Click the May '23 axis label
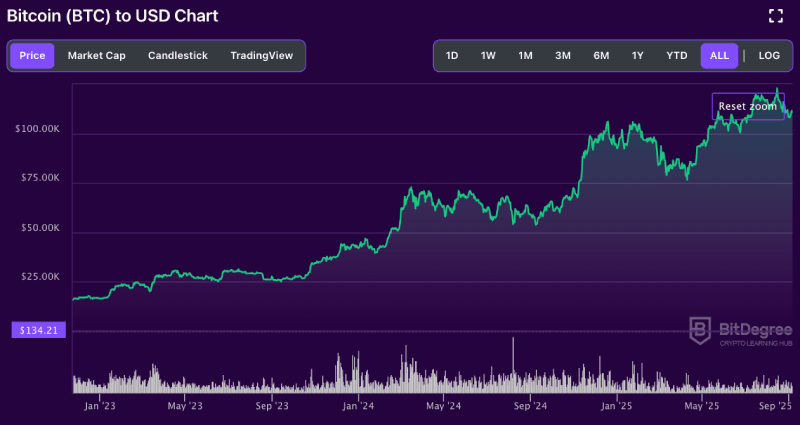The width and height of the screenshot is (800, 425). click(185, 406)
